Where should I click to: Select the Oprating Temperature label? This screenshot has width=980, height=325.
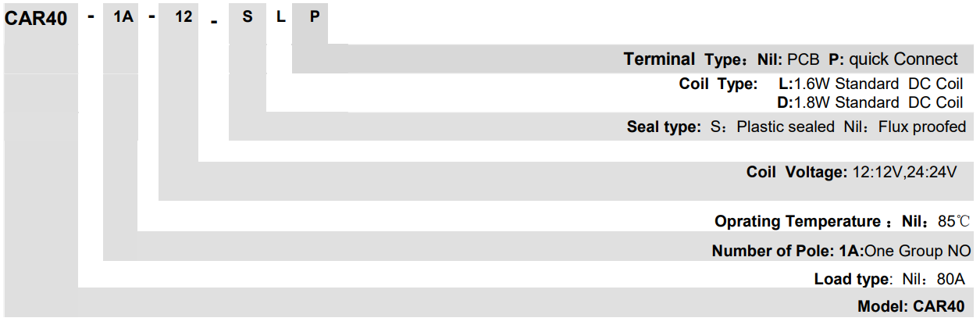[796, 222]
